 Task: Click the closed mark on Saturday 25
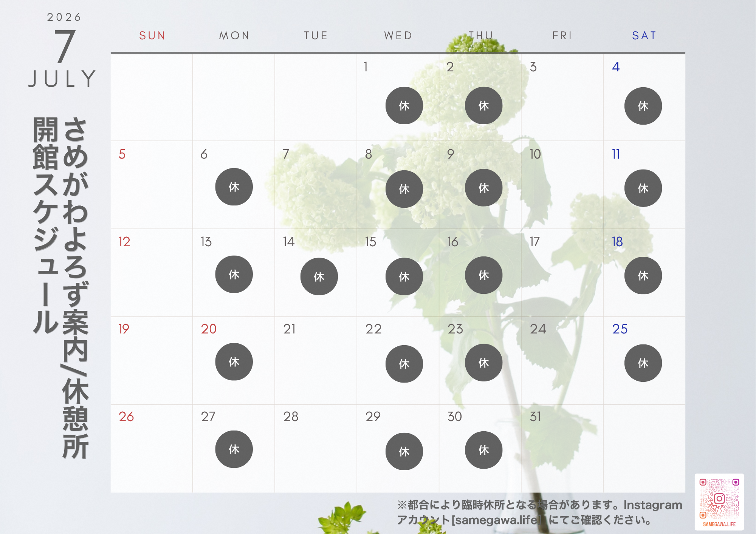tap(643, 363)
